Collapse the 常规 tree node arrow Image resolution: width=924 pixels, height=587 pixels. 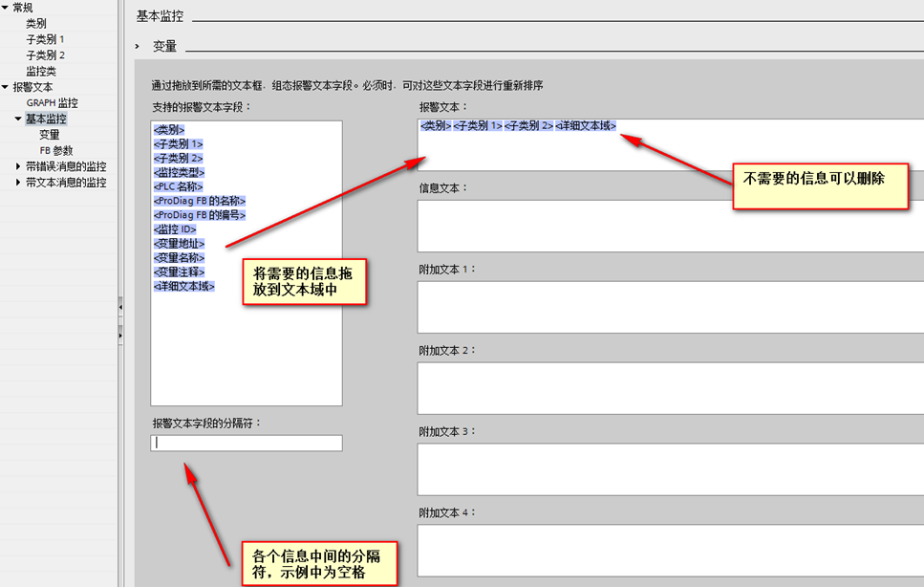click(x=6, y=8)
